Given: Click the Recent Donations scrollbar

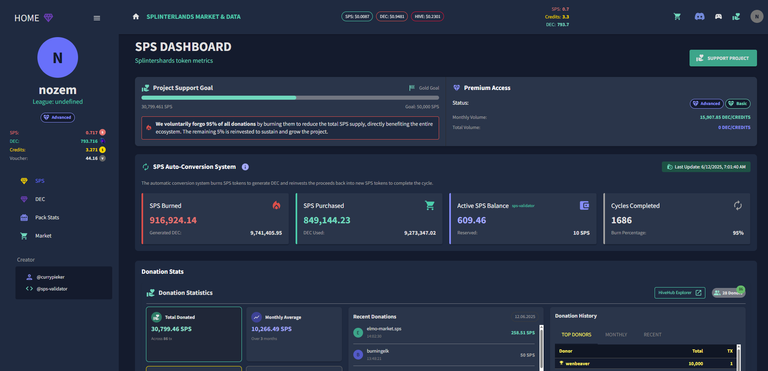Looking at the screenshot, I should (x=541, y=347).
